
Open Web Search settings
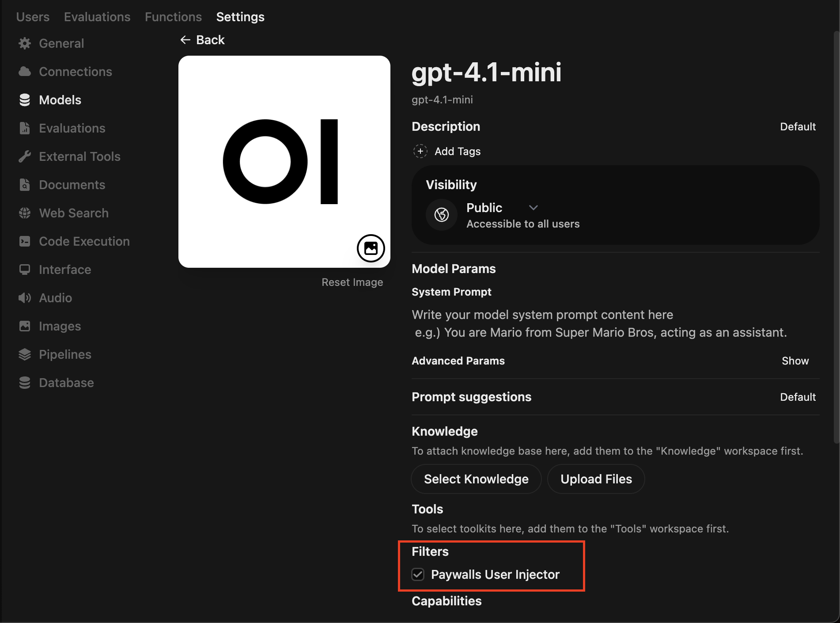[74, 213]
